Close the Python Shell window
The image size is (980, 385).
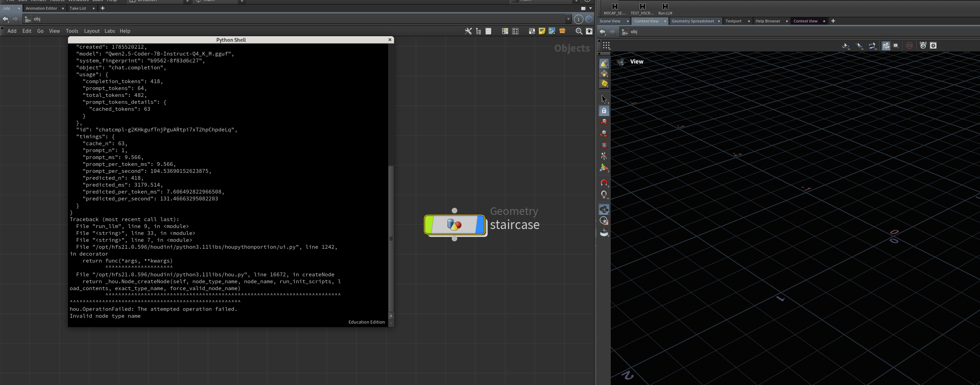click(x=390, y=40)
